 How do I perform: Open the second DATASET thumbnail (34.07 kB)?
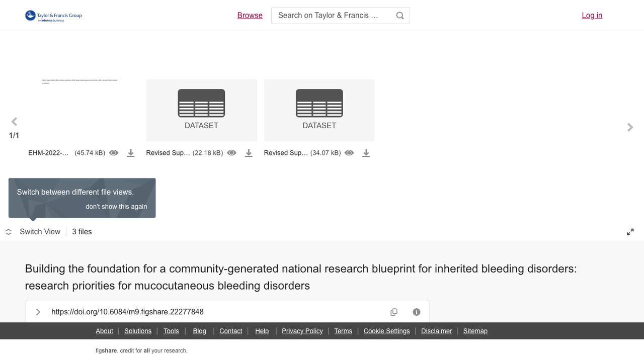pos(319,110)
